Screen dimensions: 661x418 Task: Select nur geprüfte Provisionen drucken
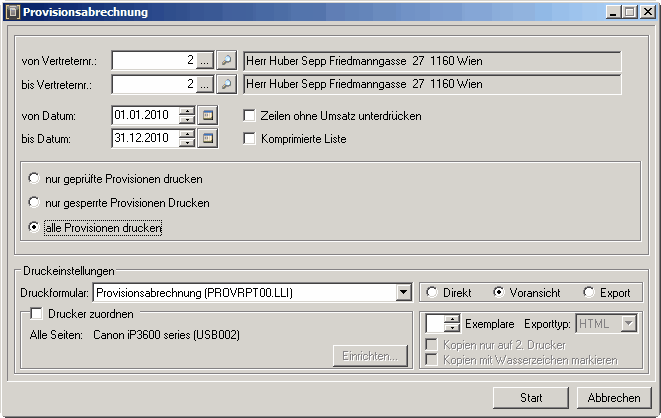[x=36, y=179]
